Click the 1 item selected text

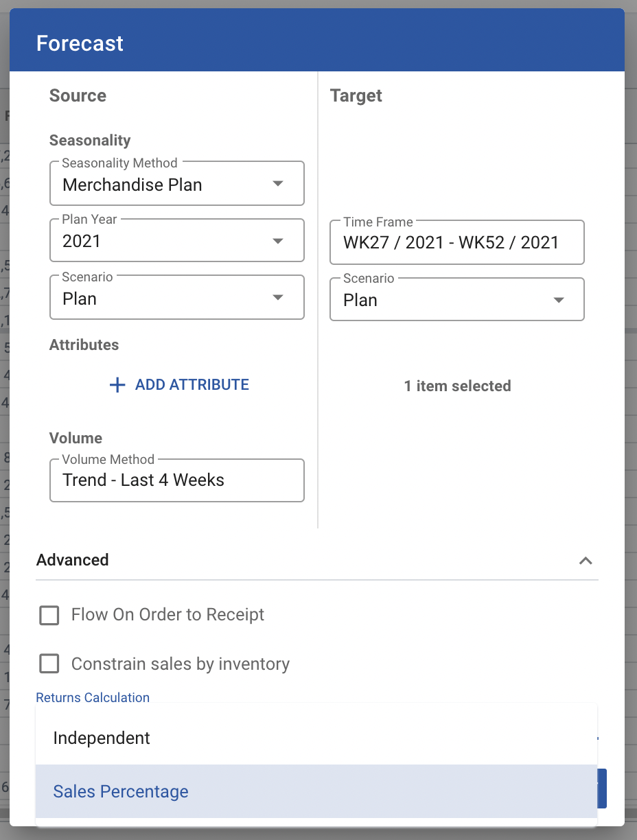[x=457, y=386]
